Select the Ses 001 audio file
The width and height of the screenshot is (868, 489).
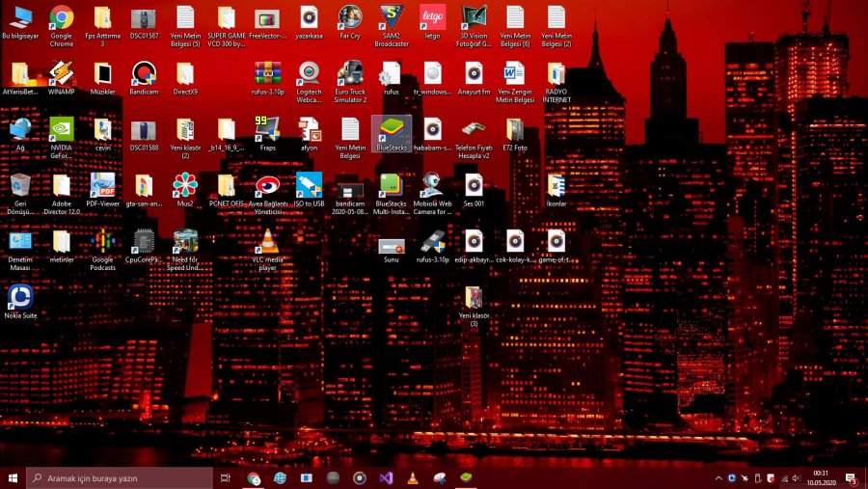pos(474,190)
